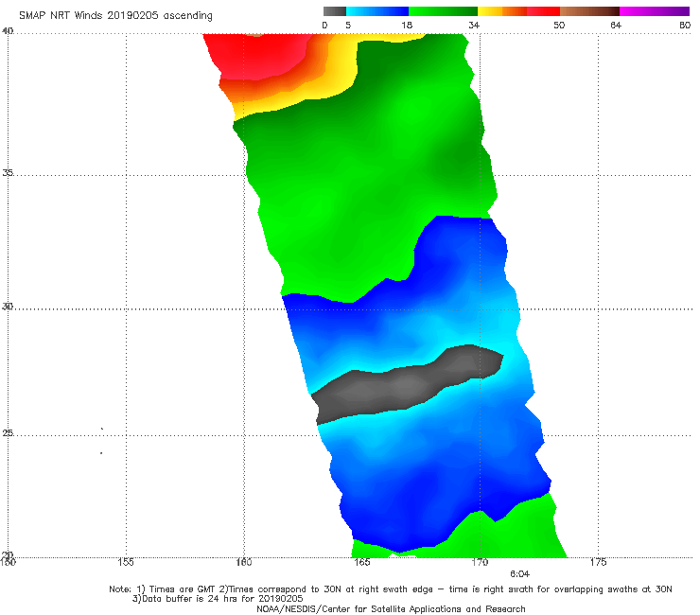Click the colorbar label 34
The width and height of the screenshot is (700, 615).
pos(474,26)
